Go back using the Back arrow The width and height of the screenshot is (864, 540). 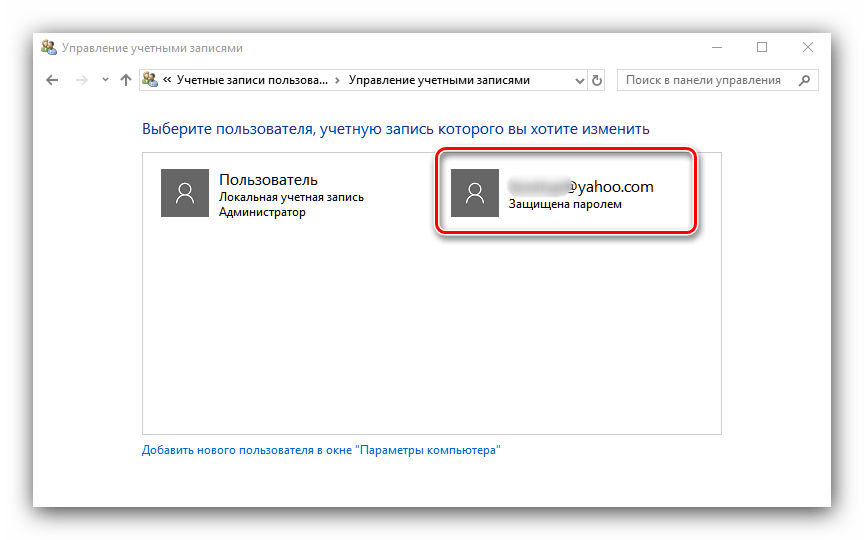click(52, 81)
